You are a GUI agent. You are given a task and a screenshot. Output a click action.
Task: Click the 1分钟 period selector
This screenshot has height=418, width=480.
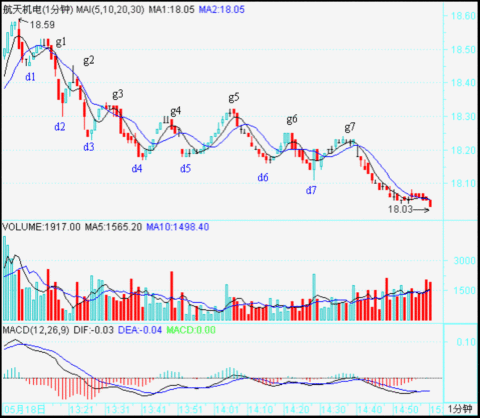click(460, 409)
